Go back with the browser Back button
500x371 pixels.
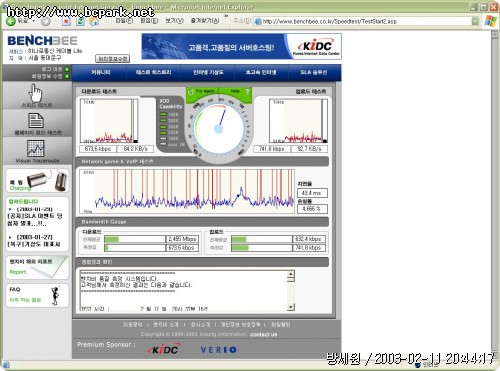pos(17,21)
